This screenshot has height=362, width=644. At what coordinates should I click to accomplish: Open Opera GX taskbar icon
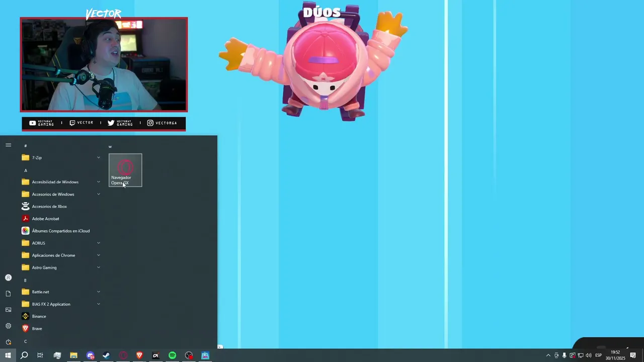pos(123,355)
